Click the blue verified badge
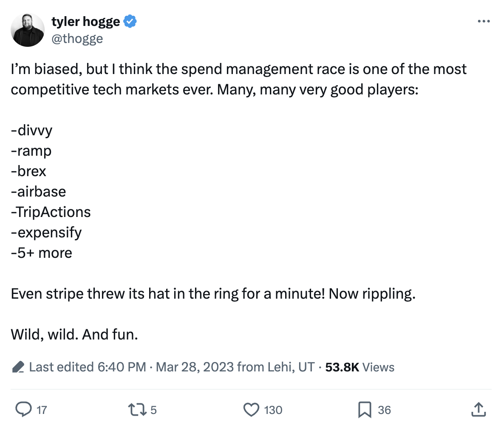 click(x=130, y=21)
